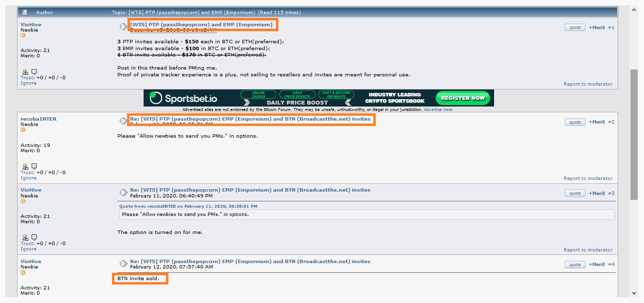
Task: Open the #2 post permalink
Action: [x=611, y=122]
